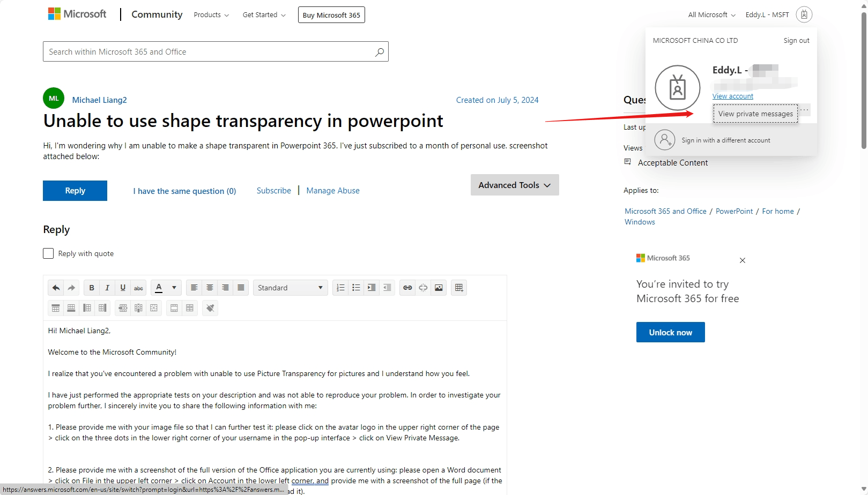Insert table column to the left
Viewport: 868px width, 495px height.
pyautogui.click(x=87, y=308)
